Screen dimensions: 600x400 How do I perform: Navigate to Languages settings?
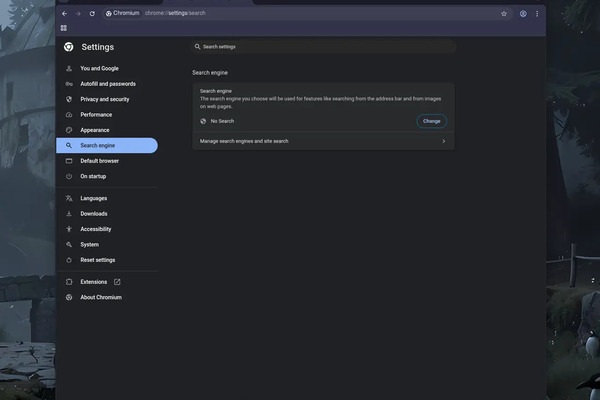(x=93, y=198)
